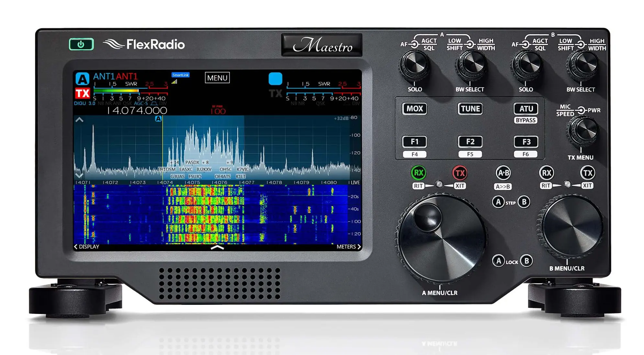Open the AGC-S setting
The height and width of the screenshot is (355, 644).
coord(141,104)
